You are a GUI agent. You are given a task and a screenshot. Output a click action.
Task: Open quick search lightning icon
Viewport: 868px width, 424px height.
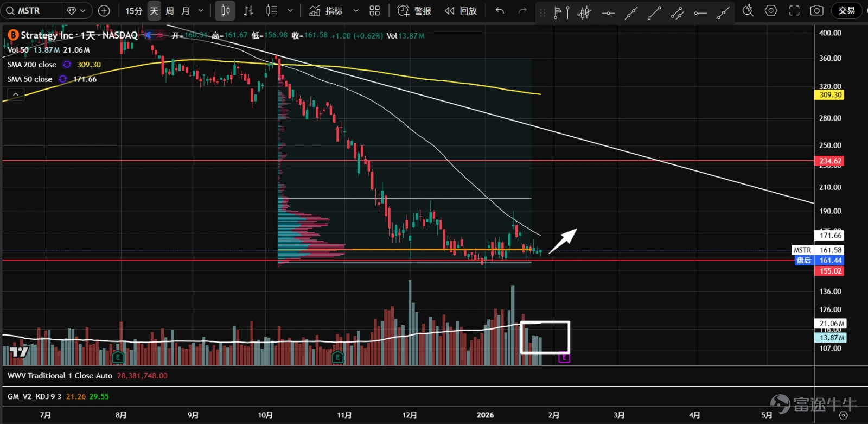tap(748, 11)
